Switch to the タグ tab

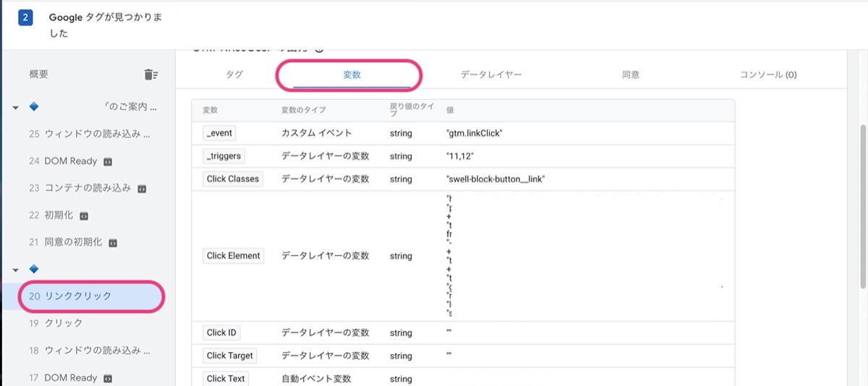pyautogui.click(x=234, y=74)
